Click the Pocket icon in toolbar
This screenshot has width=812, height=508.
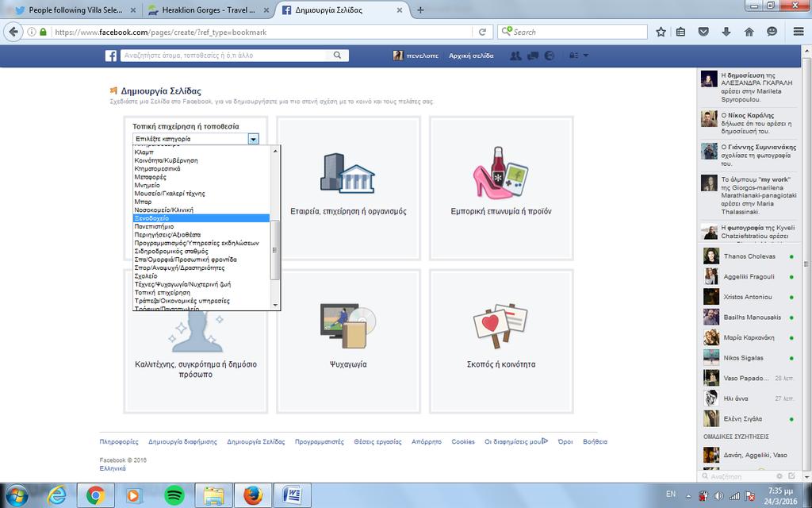pos(703,32)
